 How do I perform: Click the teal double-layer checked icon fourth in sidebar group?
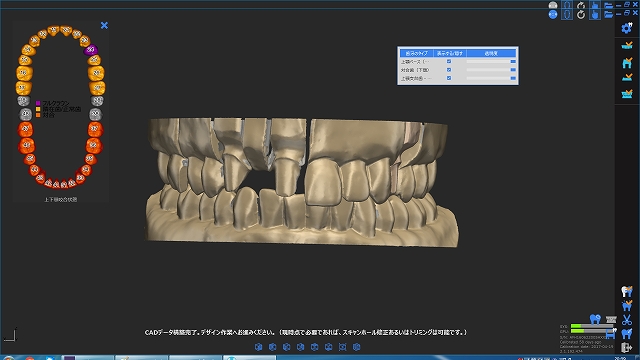pyautogui.click(x=627, y=94)
